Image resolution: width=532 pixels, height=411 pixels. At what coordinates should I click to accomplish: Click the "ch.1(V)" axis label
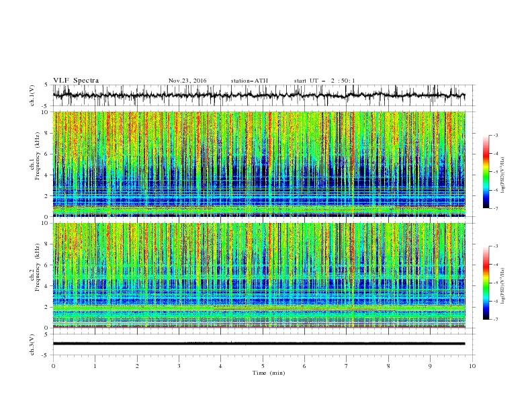pyautogui.click(x=32, y=95)
